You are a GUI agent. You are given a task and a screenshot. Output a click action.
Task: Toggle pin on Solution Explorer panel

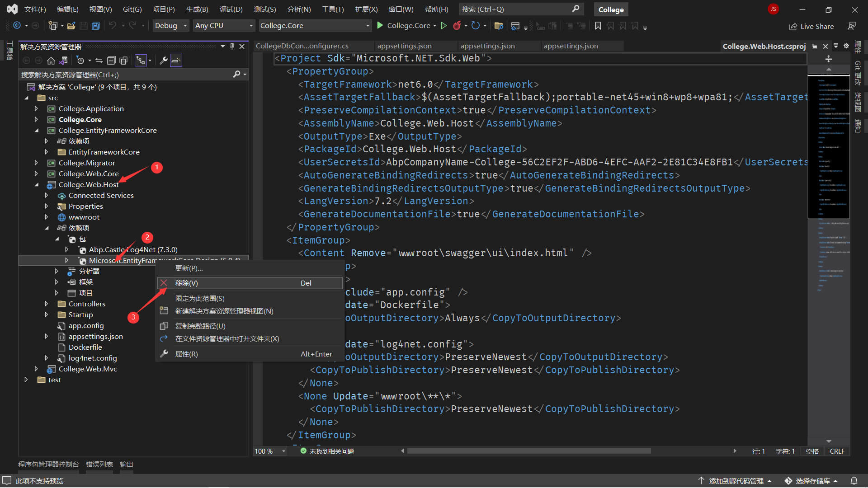232,47
